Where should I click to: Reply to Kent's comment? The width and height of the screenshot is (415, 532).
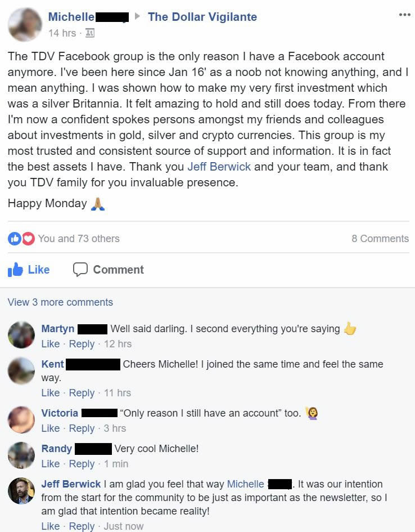[82, 393]
